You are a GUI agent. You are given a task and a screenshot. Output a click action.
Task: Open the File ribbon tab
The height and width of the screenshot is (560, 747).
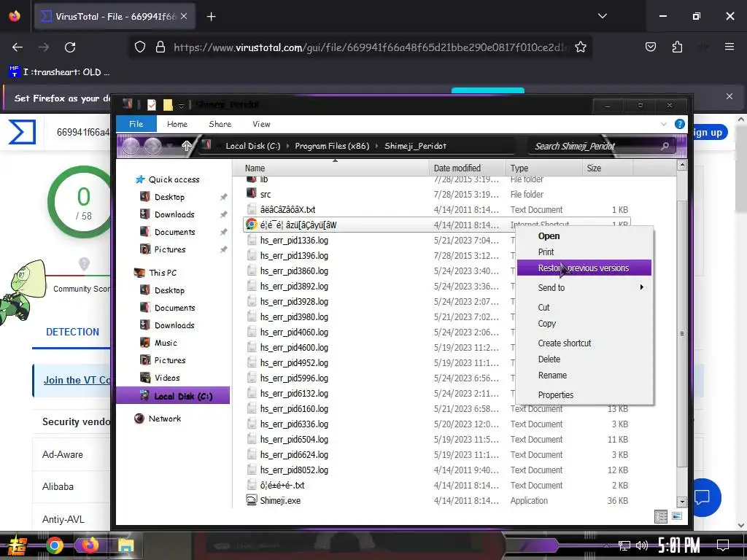(x=136, y=124)
